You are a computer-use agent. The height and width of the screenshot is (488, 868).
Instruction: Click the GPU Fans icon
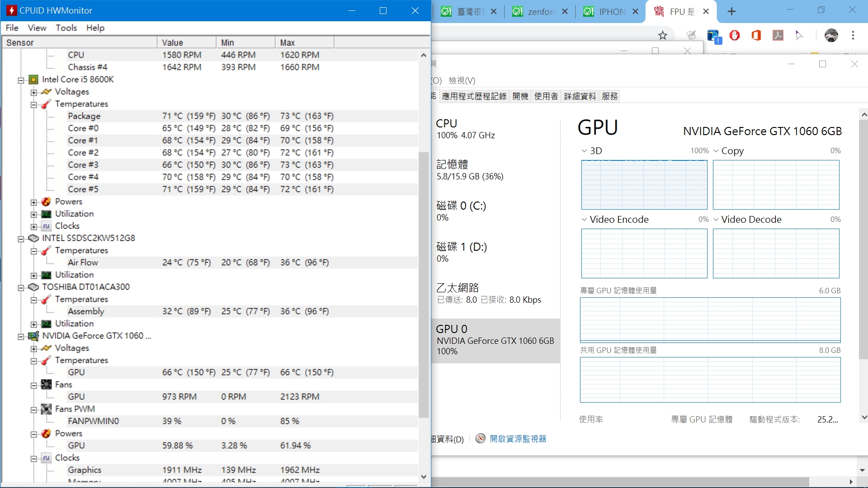click(x=46, y=385)
